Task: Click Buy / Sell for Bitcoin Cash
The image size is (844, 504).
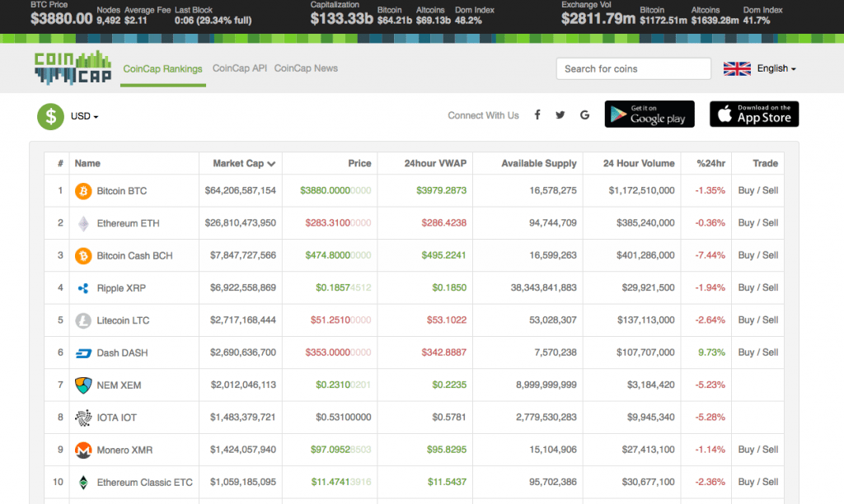Action: (758, 255)
